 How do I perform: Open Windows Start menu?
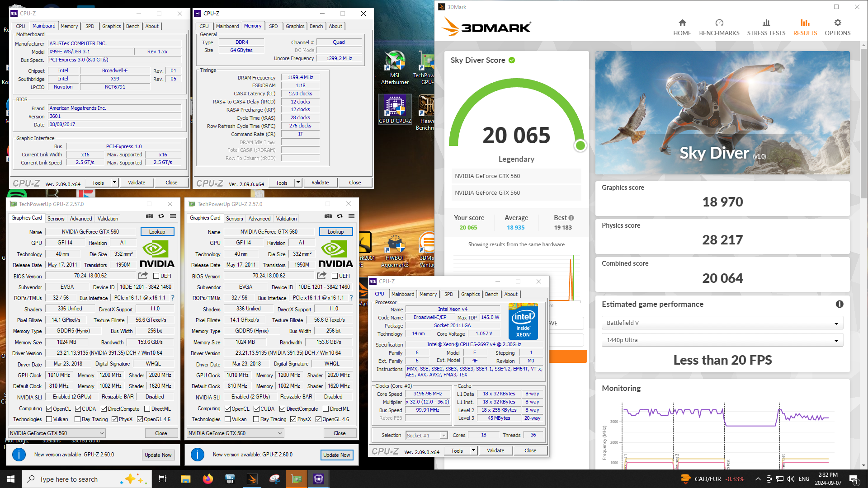(11, 479)
